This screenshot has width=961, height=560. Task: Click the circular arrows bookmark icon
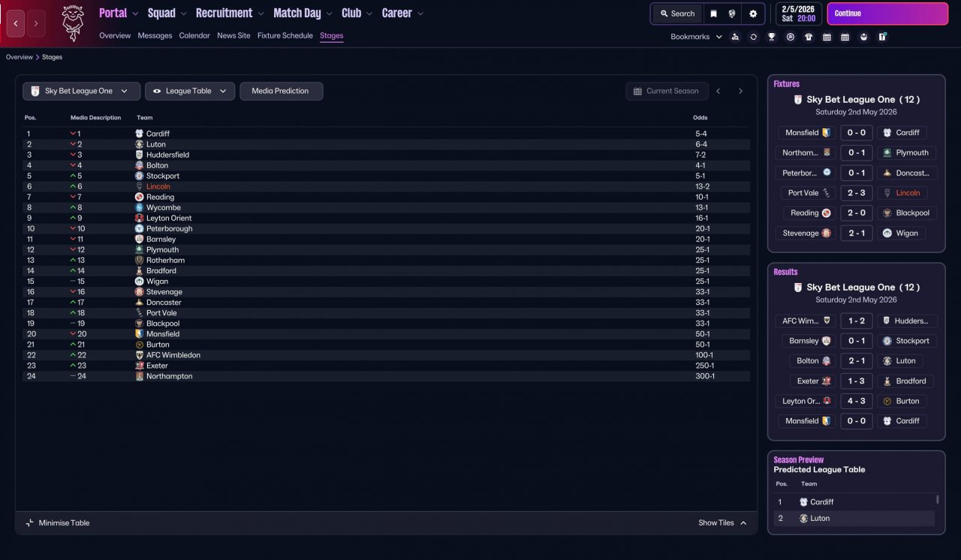[x=753, y=37]
